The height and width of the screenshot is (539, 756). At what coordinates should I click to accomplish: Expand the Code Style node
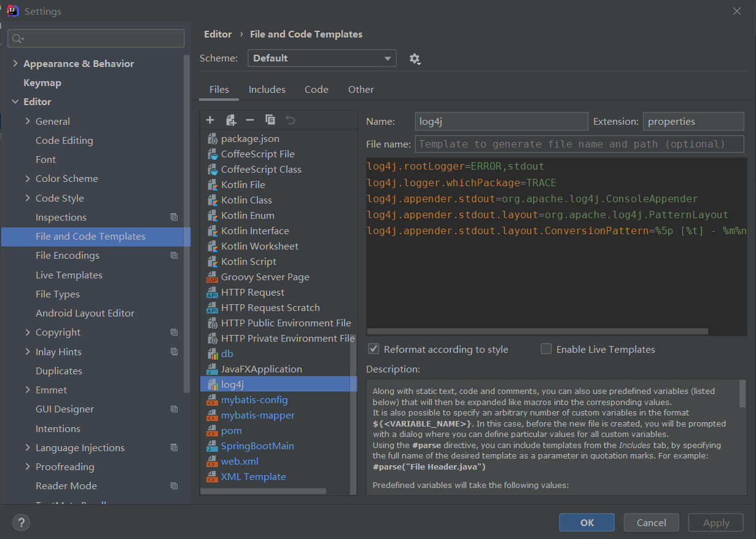click(28, 198)
